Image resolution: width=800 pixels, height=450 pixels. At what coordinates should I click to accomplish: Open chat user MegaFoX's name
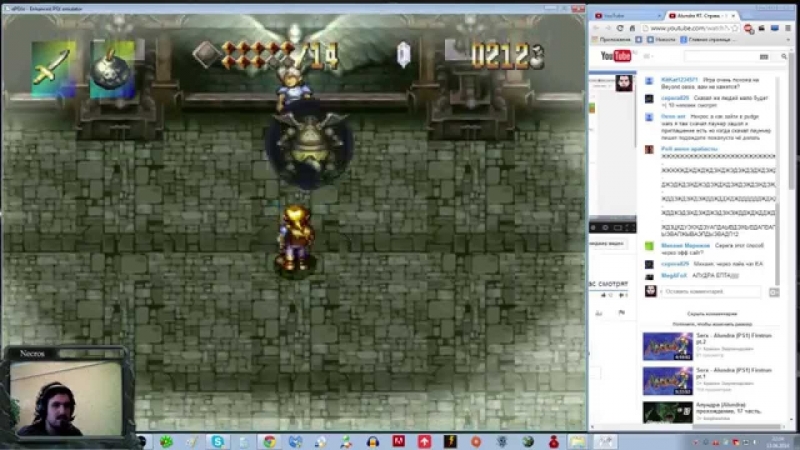point(673,276)
